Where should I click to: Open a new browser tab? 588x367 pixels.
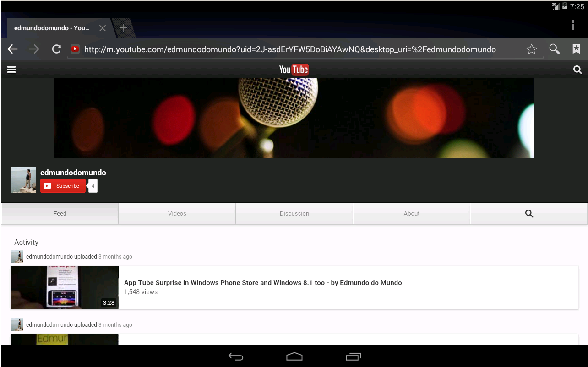(123, 28)
